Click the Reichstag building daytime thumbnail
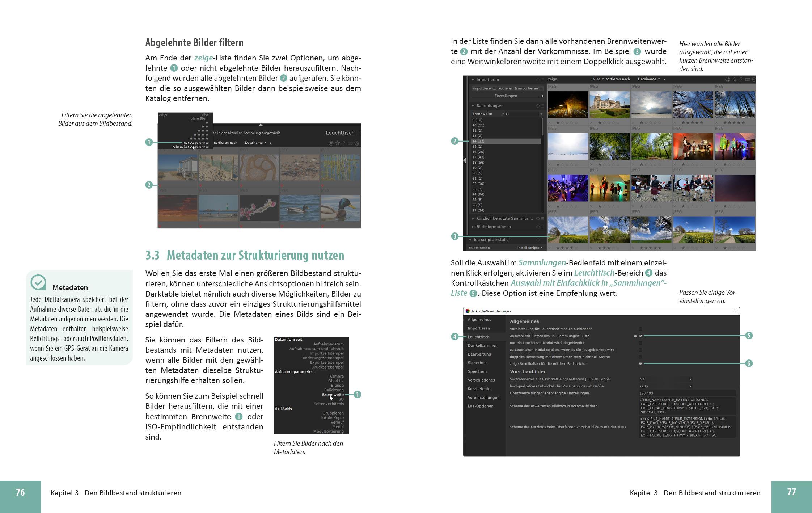This screenshot has height=513, width=812. click(x=609, y=105)
